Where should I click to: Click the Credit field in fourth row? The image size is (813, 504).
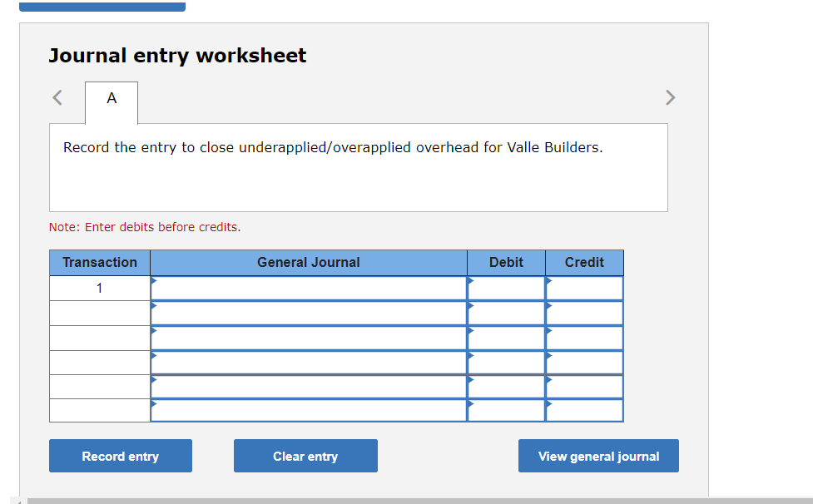(584, 363)
